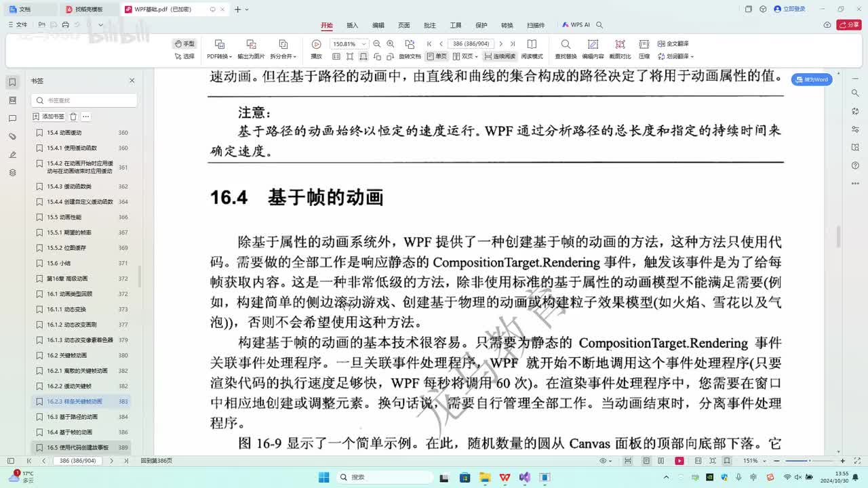Click the search icon next to WPS AI
This screenshot has width=868, height=488.
tap(599, 25)
